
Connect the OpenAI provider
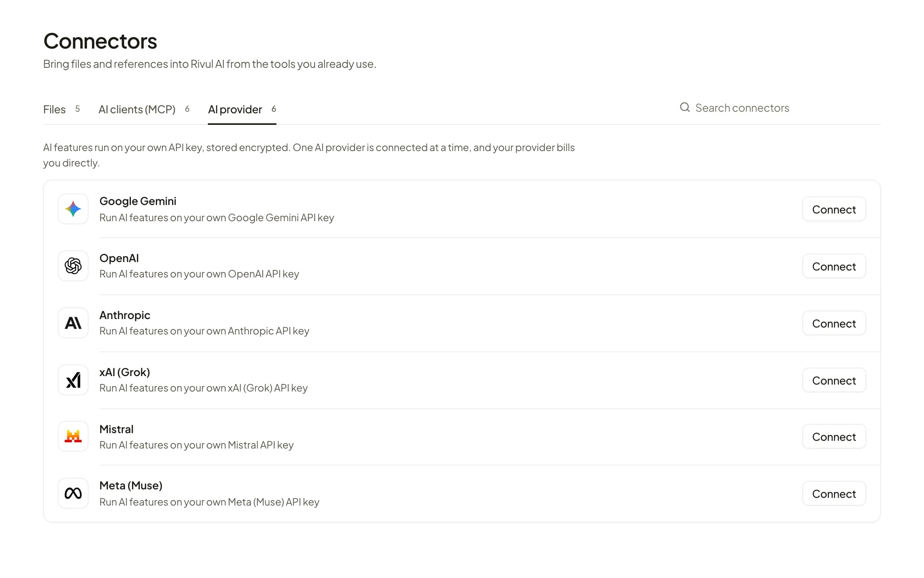pyautogui.click(x=834, y=266)
